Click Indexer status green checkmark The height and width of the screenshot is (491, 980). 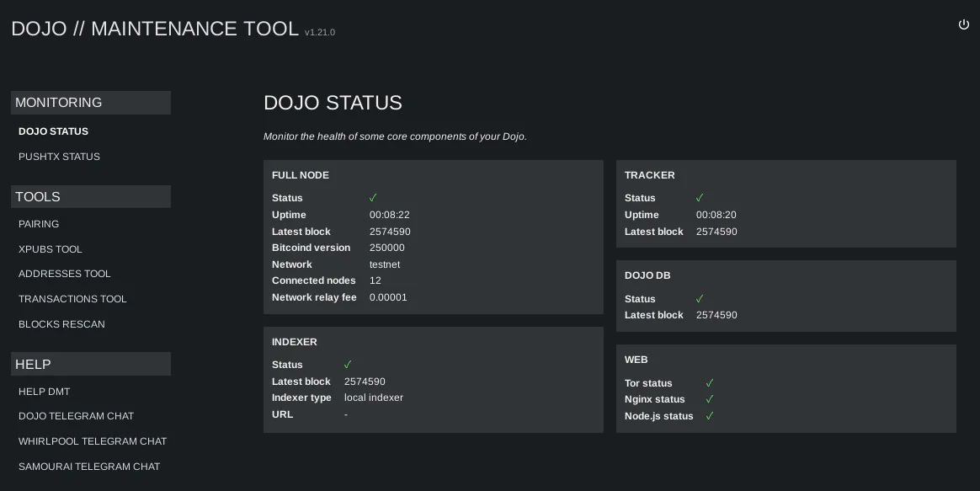tap(348, 364)
